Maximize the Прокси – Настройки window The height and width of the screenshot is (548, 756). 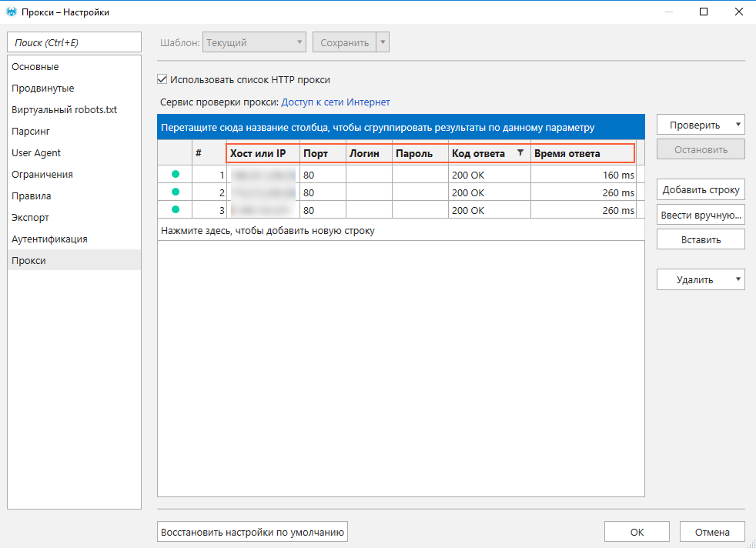tap(704, 12)
